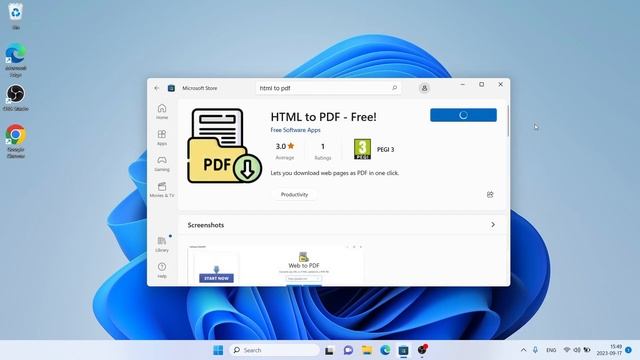Click the battery tray icon
Screen dimensions: 640x360
(587, 350)
